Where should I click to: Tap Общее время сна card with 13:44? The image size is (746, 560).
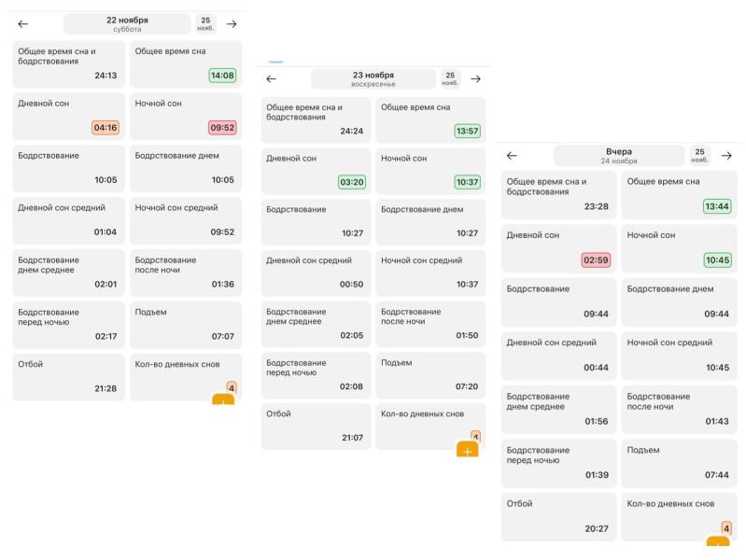679,194
